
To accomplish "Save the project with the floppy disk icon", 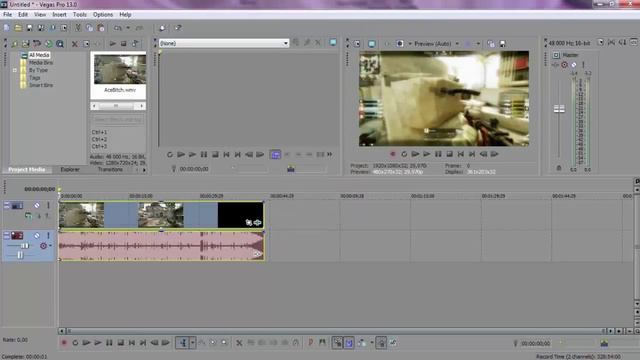I will pos(29,28).
